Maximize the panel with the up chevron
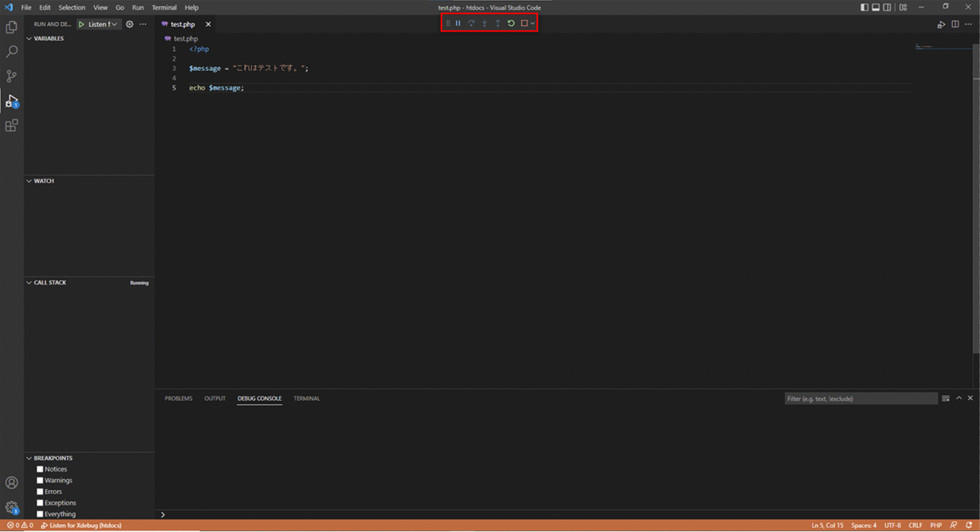 959,398
